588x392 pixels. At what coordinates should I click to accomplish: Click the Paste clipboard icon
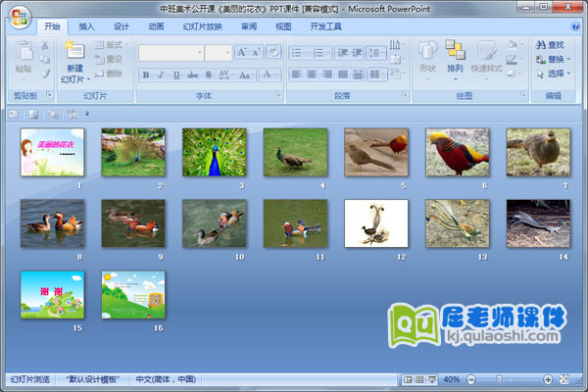coord(24,50)
